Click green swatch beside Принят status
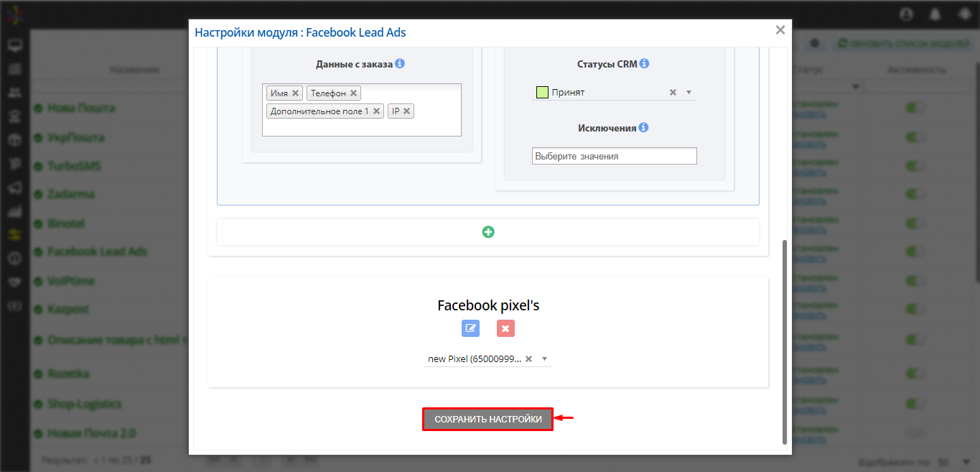980x472 pixels. coord(542,92)
